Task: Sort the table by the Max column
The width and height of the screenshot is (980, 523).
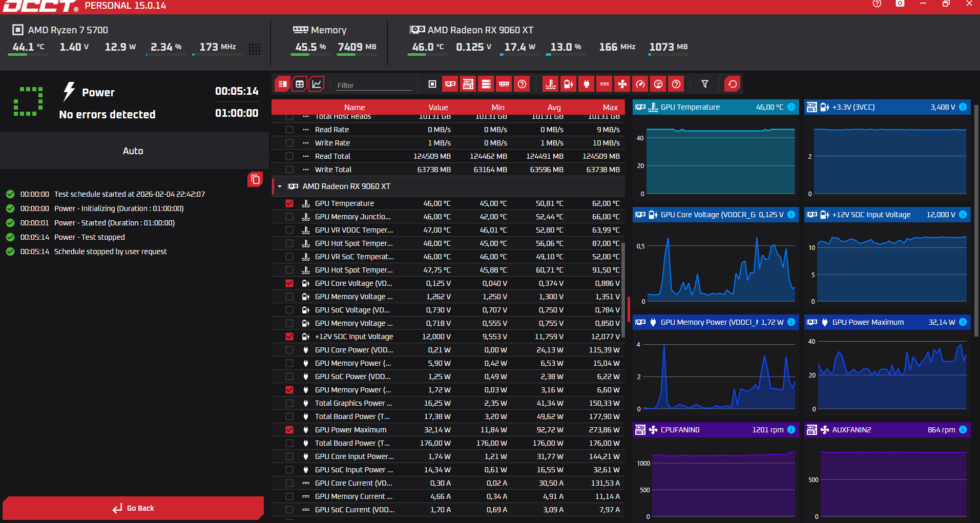Action: 610,107
